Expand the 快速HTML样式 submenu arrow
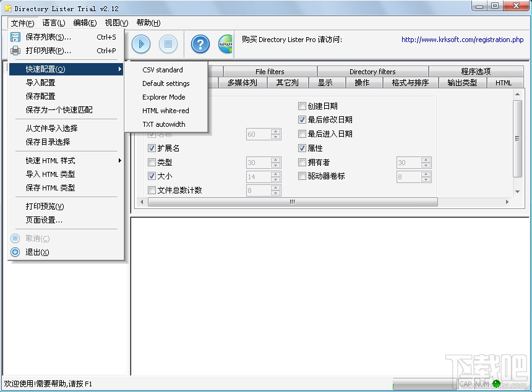Viewport: 532px width, 392px height. point(121,160)
